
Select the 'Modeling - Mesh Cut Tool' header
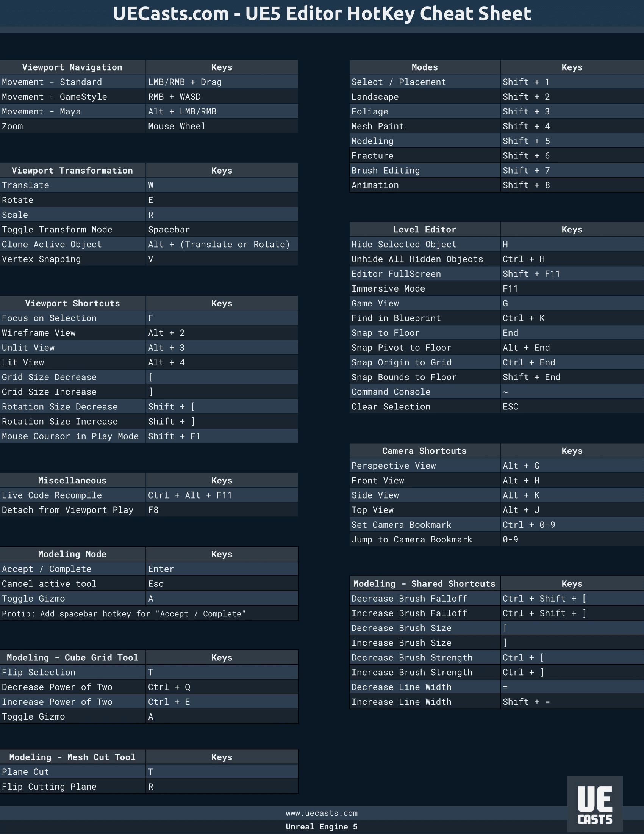[x=72, y=757]
